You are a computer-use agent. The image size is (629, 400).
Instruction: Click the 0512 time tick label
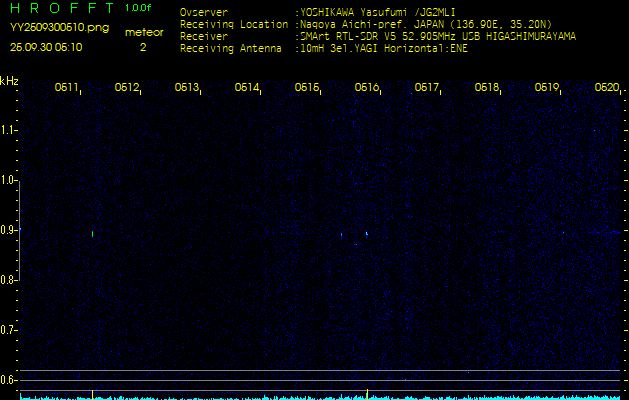point(126,87)
